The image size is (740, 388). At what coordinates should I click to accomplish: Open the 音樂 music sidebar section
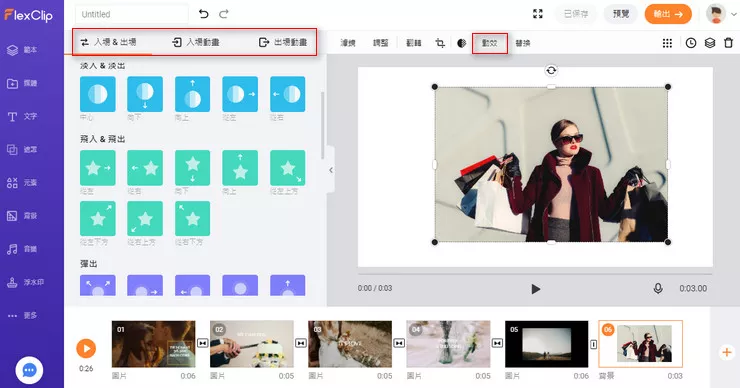[22, 249]
